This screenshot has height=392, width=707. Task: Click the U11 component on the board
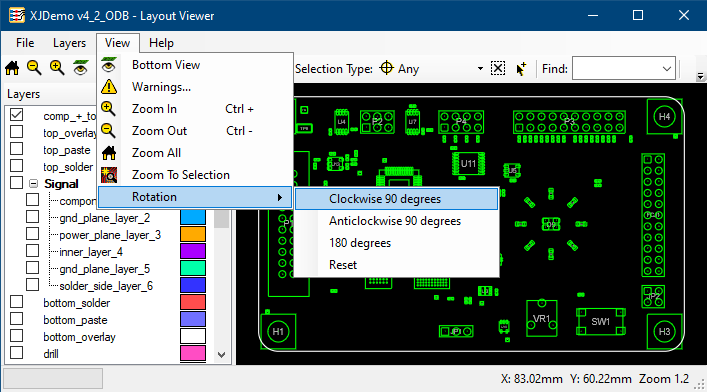(x=468, y=163)
